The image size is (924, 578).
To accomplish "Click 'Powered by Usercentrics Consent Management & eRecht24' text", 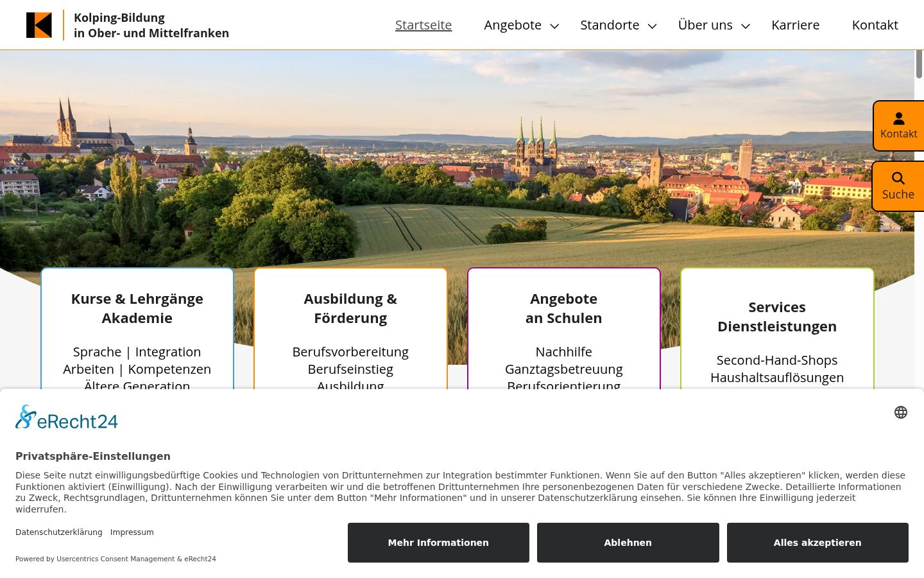I will 116,559.
